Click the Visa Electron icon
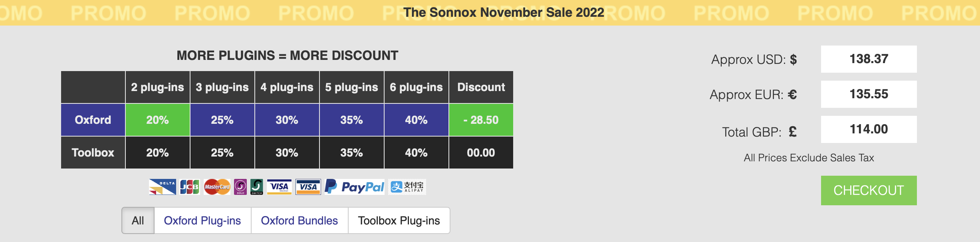This screenshot has height=242, width=980. 279,187
